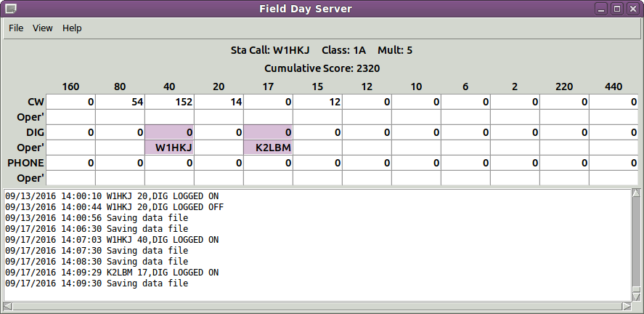Click the CW 80 meter cell showing 54
The image size is (644, 314).
(x=120, y=102)
